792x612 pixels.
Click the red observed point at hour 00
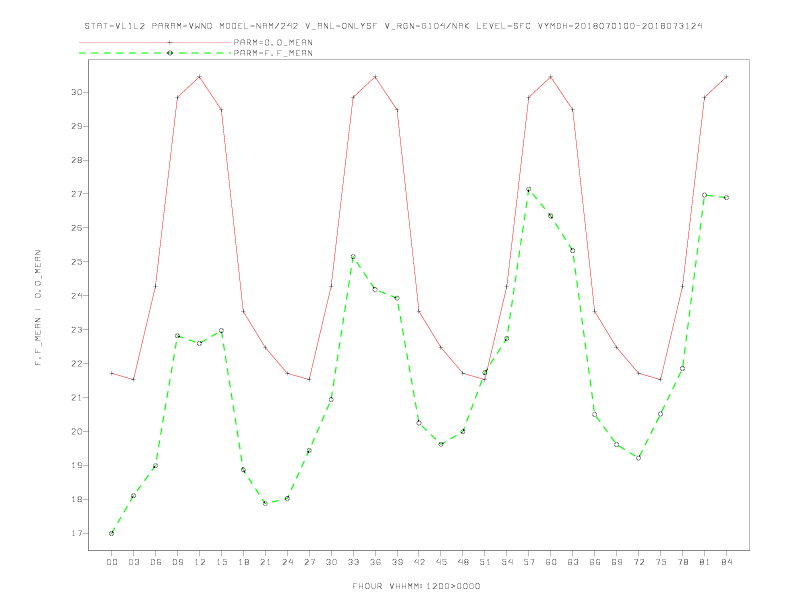point(112,373)
